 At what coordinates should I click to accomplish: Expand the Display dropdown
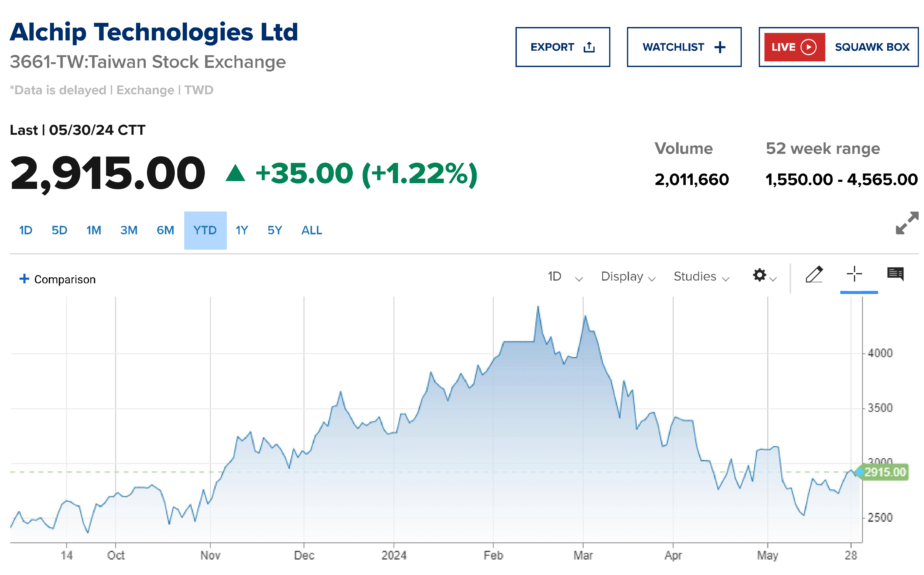(628, 277)
